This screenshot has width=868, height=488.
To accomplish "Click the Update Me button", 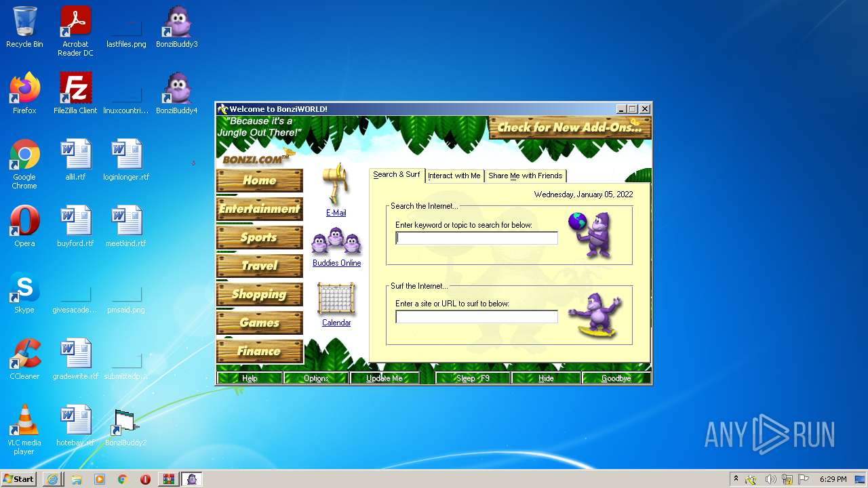I will pyautogui.click(x=384, y=378).
